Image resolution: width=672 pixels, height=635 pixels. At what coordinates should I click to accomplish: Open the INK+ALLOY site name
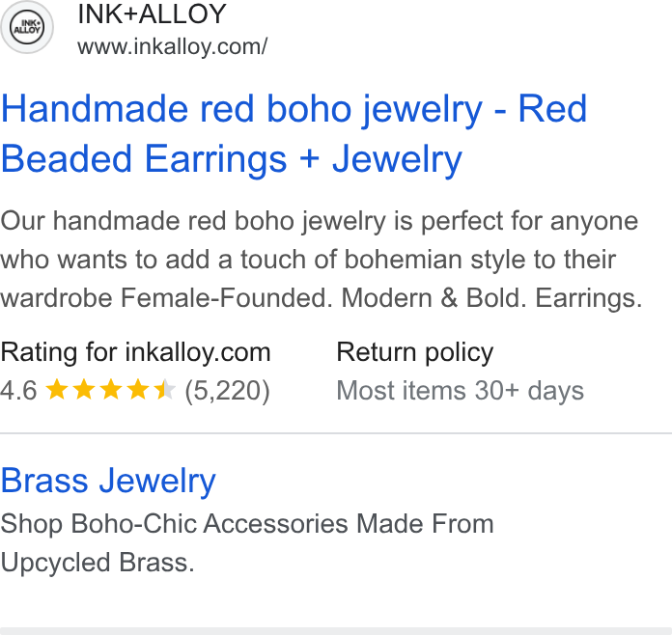[152, 14]
